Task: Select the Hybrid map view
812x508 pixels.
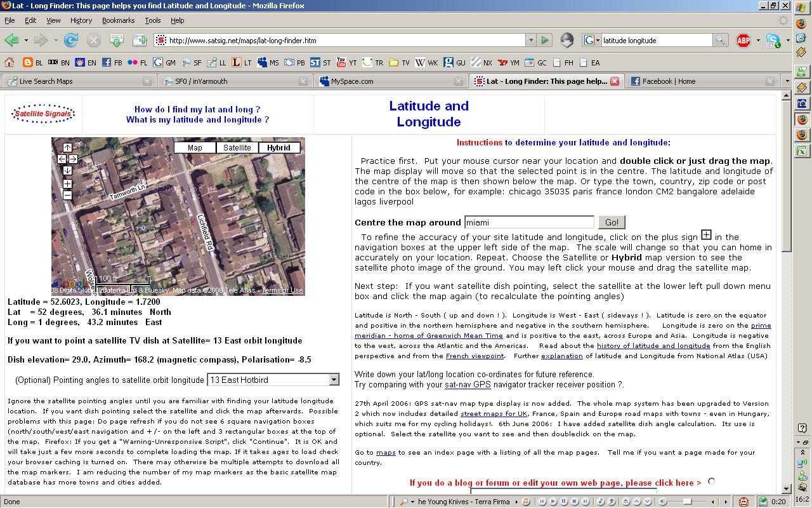Action: (x=278, y=148)
